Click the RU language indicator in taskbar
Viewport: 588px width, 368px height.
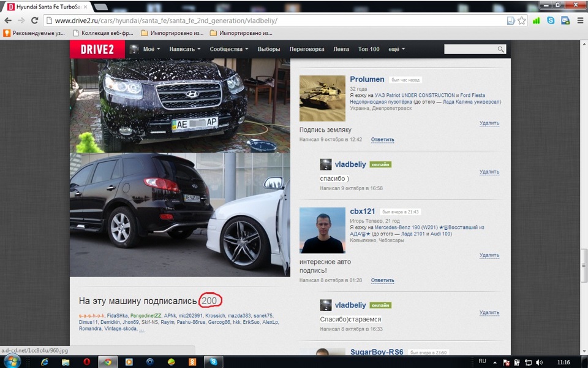[482, 361]
